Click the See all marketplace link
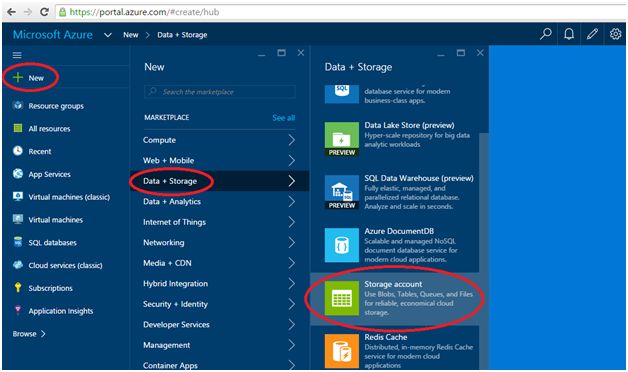This screenshot has height=372, width=628. coord(284,118)
